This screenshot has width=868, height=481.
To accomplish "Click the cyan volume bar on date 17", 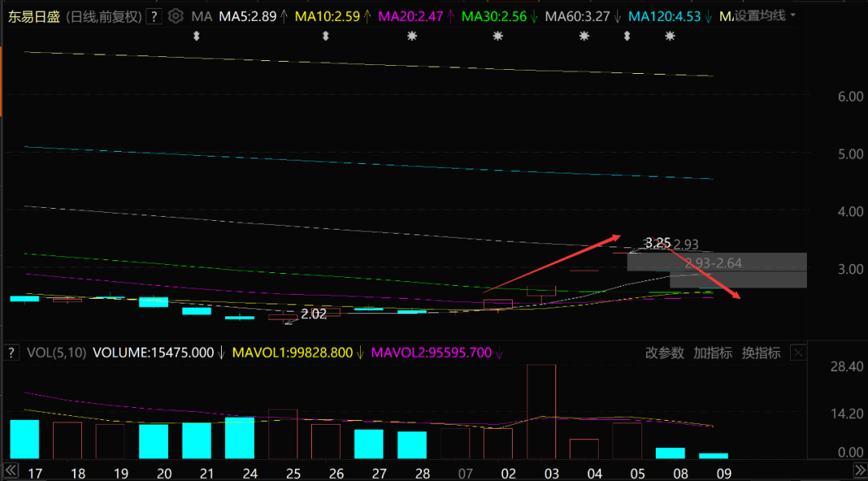I will click(x=24, y=439).
